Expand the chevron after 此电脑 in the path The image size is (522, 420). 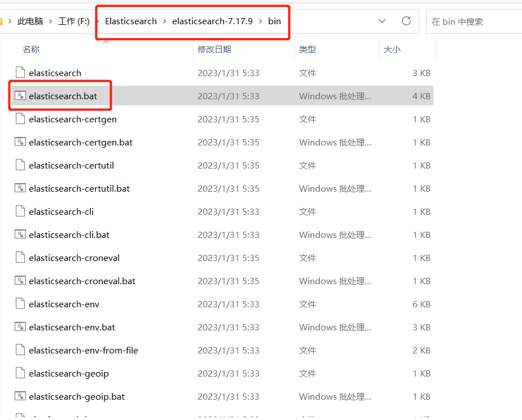(x=51, y=21)
